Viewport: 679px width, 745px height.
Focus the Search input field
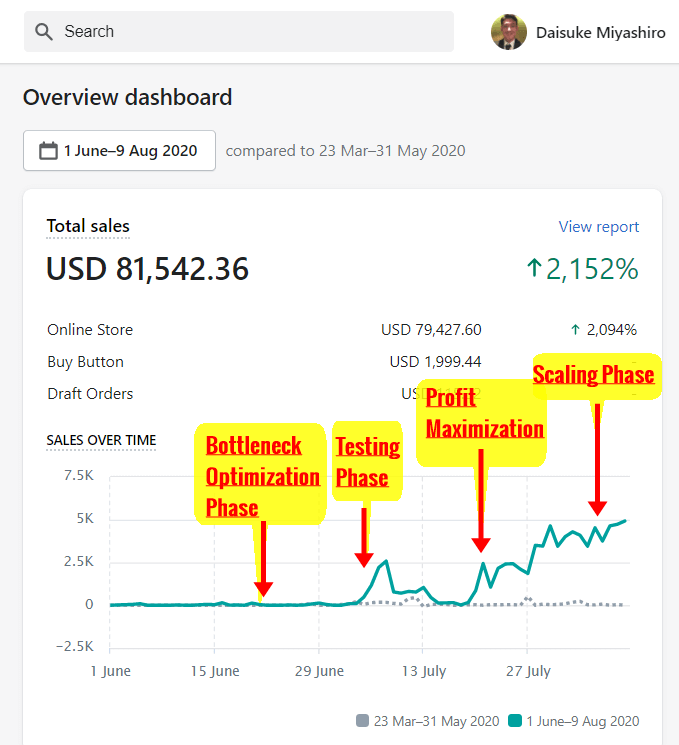pos(250,32)
